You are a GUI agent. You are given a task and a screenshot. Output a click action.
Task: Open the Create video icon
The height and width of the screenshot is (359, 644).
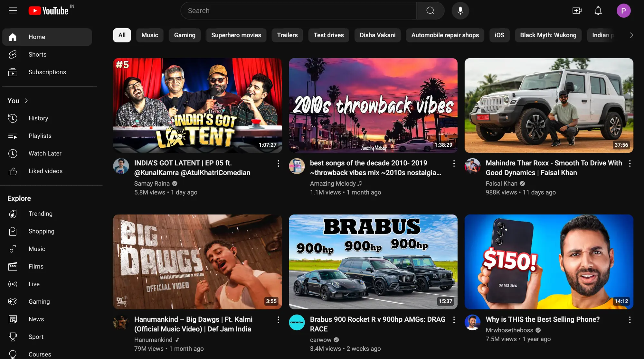coord(577,11)
